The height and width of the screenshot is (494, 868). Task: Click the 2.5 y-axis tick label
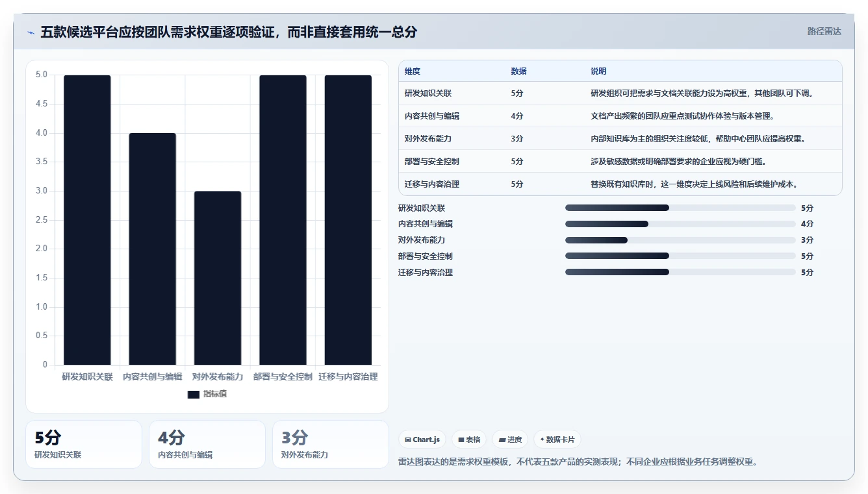click(x=42, y=220)
